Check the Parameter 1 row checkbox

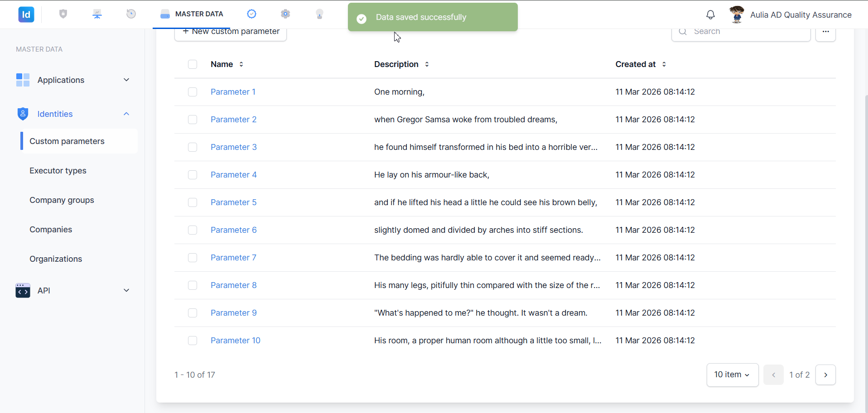pyautogui.click(x=193, y=92)
